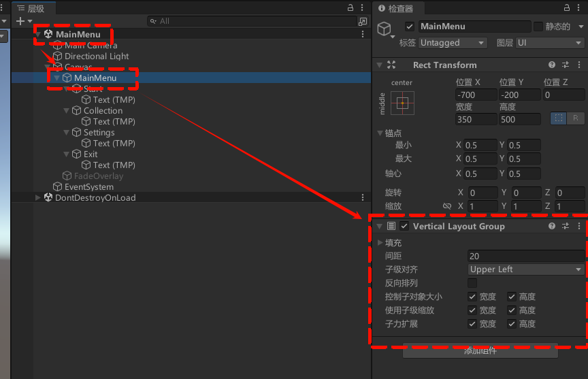Open the Vertical Layout Group three-dot menu
This screenshot has width=588, height=379.
[x=579, y=226]
